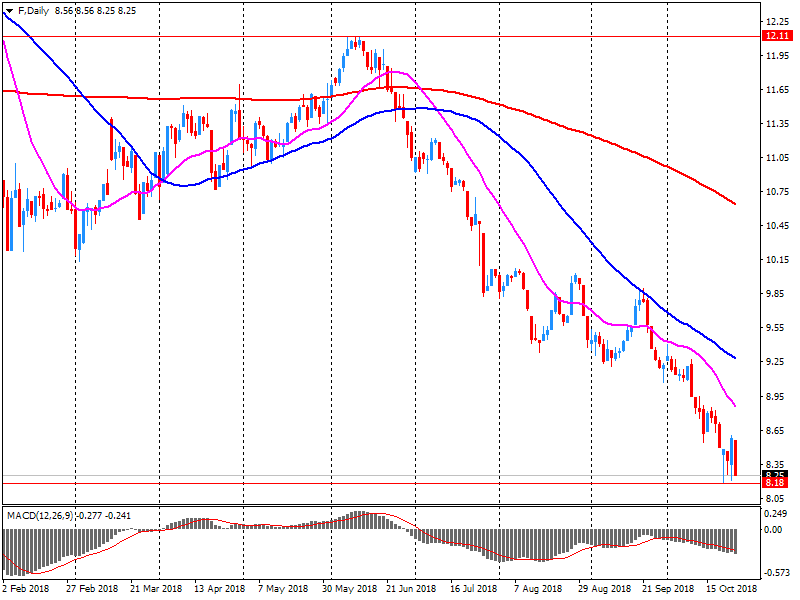Click the 21 Mar 2018 date label
The height and width of the screenshot is (600, 800).
[x=156, y=589]
